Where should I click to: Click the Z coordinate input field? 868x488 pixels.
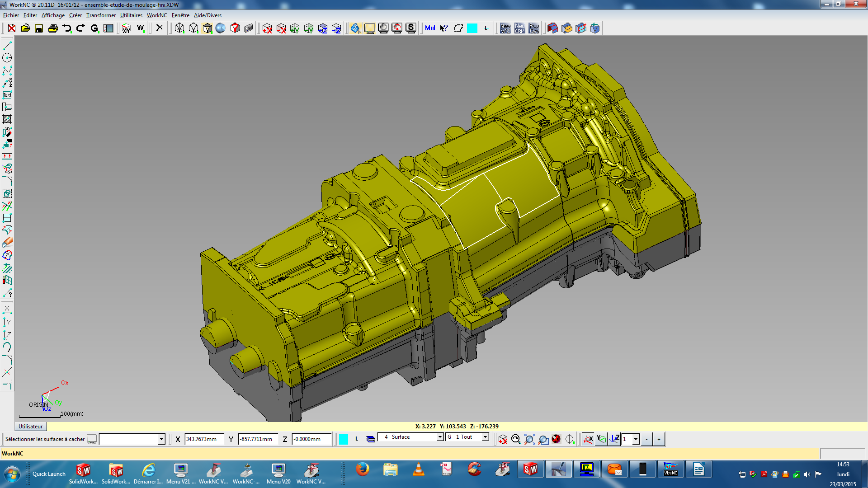coord(311,439)
